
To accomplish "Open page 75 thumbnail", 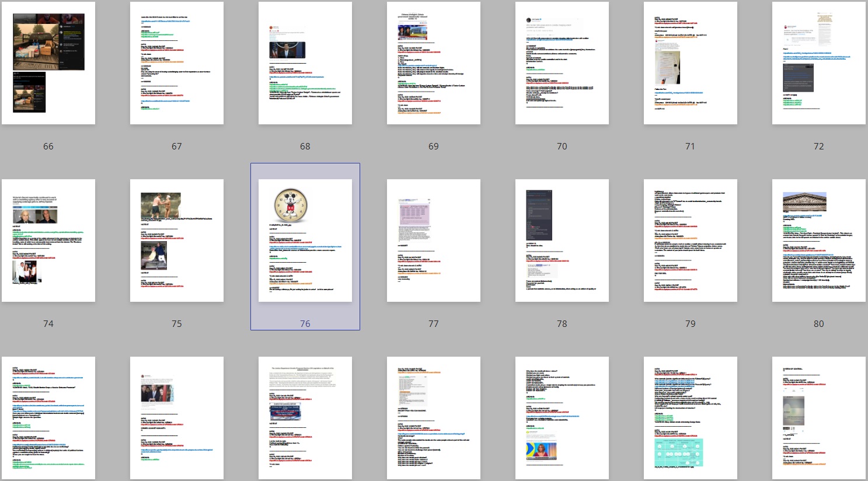I will pos(177,240).
